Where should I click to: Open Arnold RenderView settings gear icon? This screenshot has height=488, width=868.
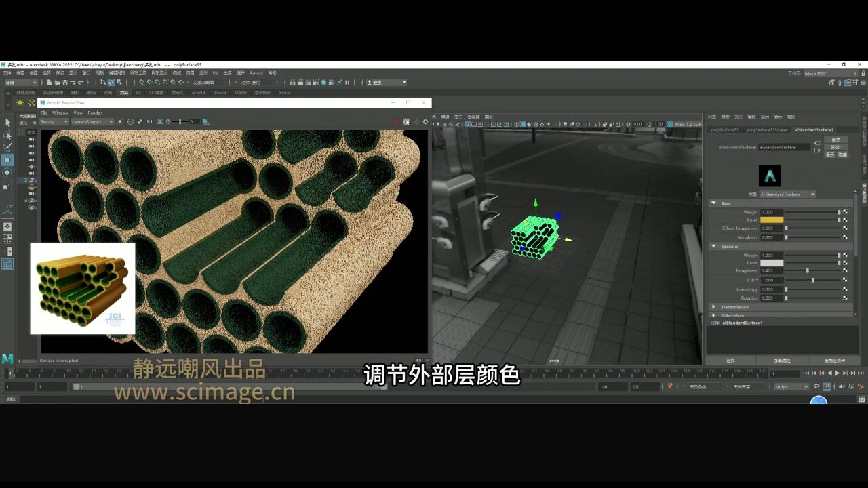click(425, 122)
